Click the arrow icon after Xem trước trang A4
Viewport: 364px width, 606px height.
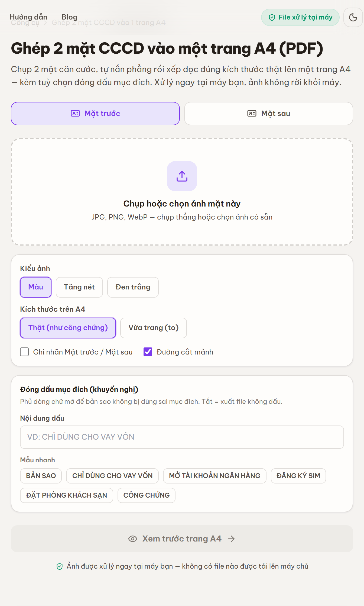click(x=231, y=539)
